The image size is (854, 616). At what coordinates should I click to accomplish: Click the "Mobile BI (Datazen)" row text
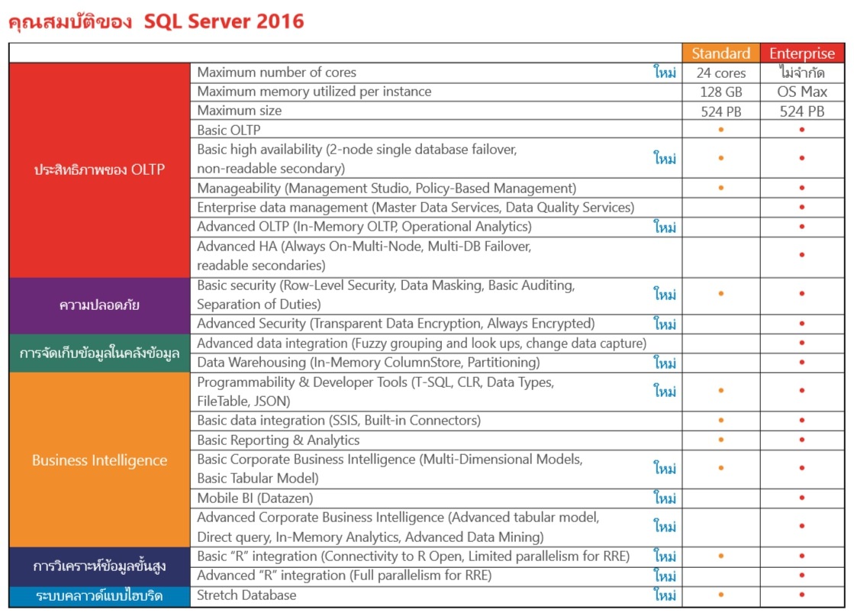255,498
